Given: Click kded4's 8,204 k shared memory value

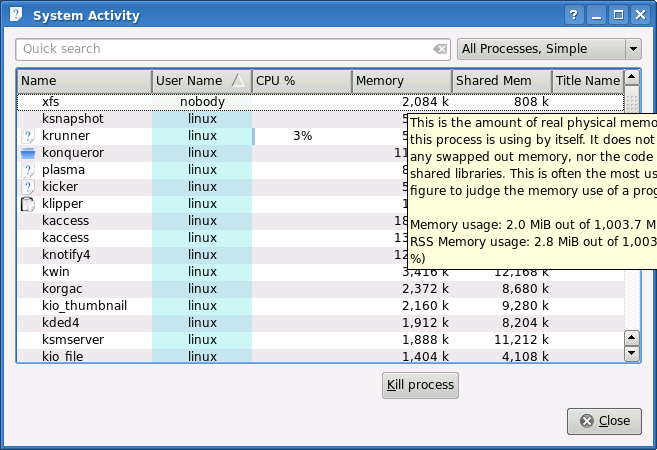Looking at the screenshot, I should pos(525,323).
